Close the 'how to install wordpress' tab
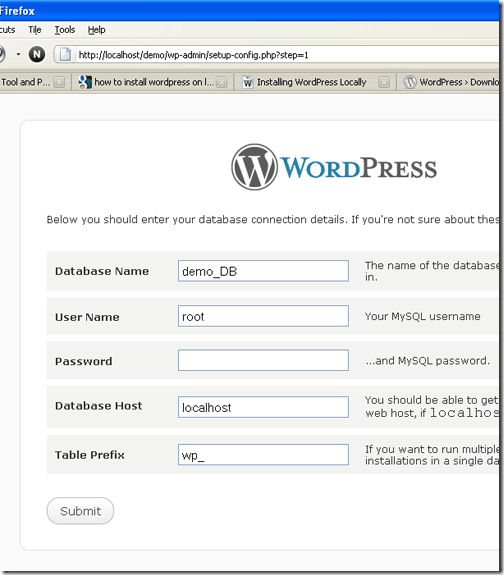The width and height of the screenshot is (504, 575). click(222, 82)
